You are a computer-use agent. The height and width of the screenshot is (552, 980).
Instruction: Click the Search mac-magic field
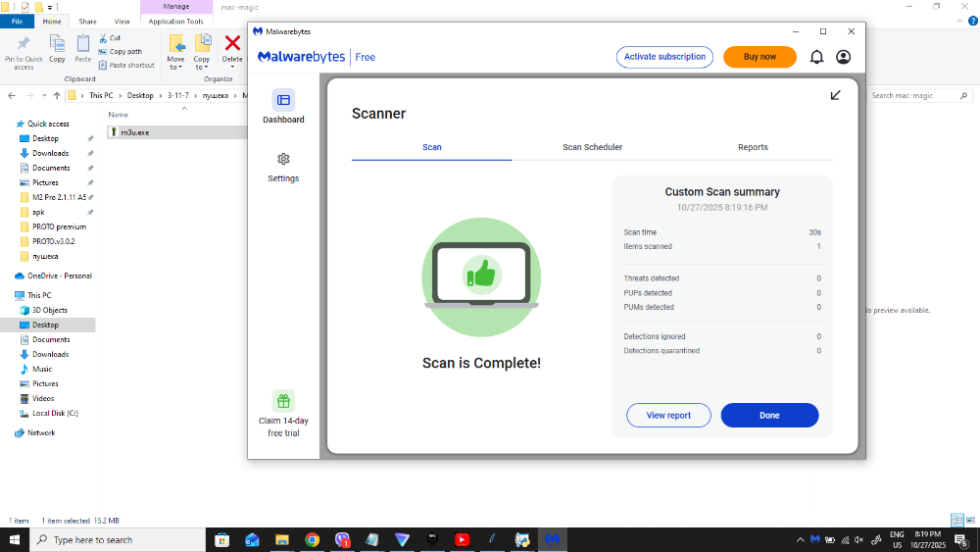919,96
